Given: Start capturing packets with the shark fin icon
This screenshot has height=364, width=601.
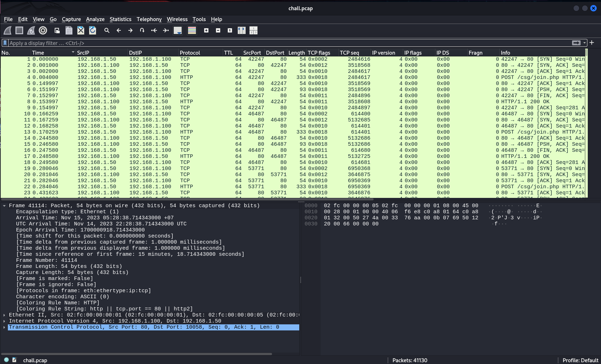Looking at the screenshot, I should coord(8,30).
